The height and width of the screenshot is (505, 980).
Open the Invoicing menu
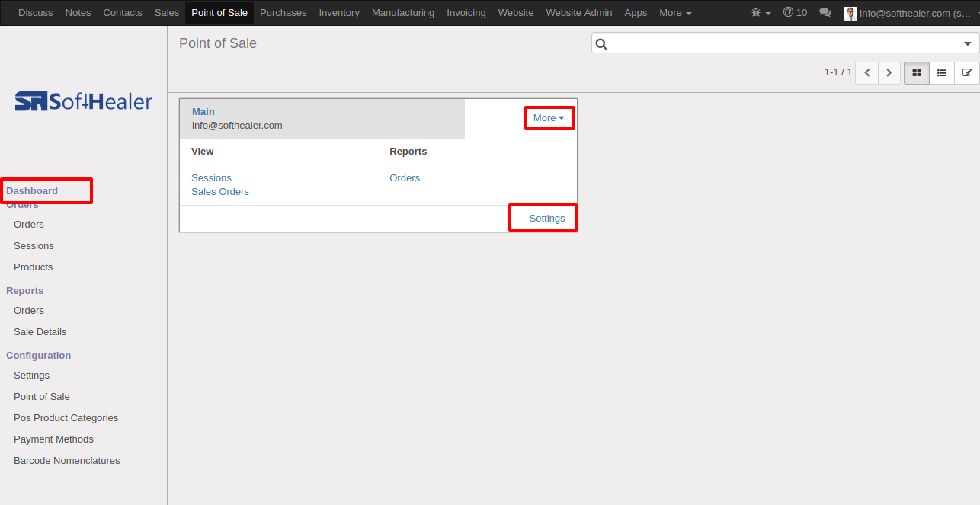click(x=466, y=13)
